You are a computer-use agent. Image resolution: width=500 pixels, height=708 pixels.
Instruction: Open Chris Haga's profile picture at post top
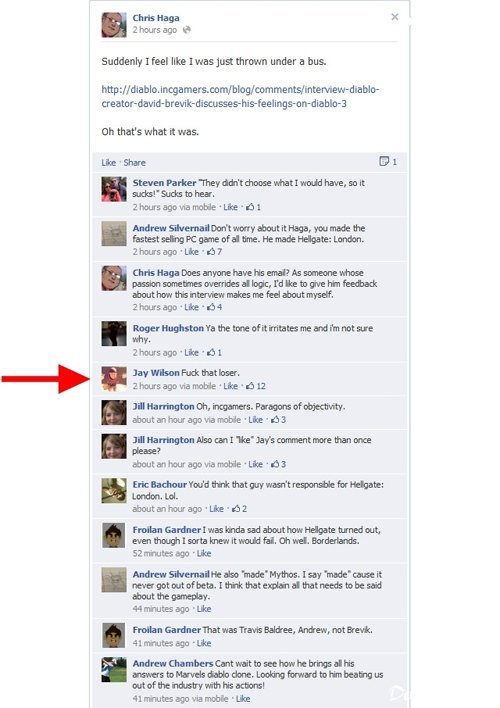(x=114, y=25)
